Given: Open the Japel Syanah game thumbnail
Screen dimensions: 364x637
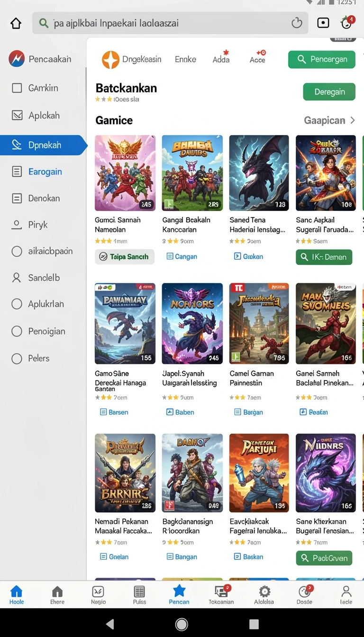Looking at the screenshot, I should 192,324.
